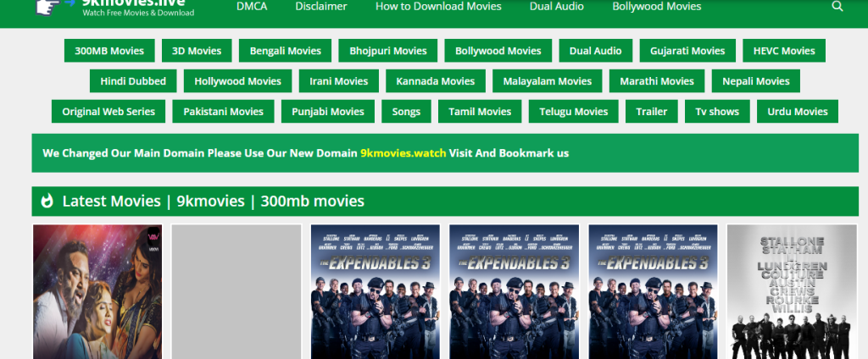This screenshot has height=359, width=868.
Task: Click the 9kmovies.live site title
Action: 133,3
